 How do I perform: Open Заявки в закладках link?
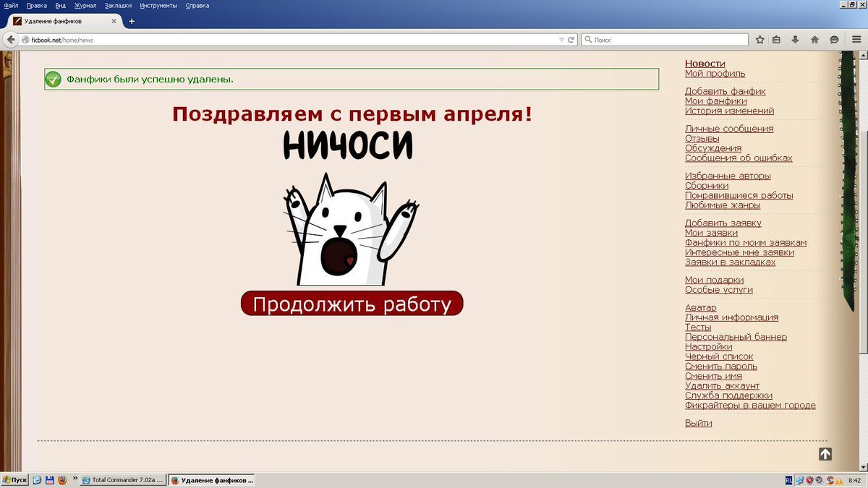coord(731,262)
